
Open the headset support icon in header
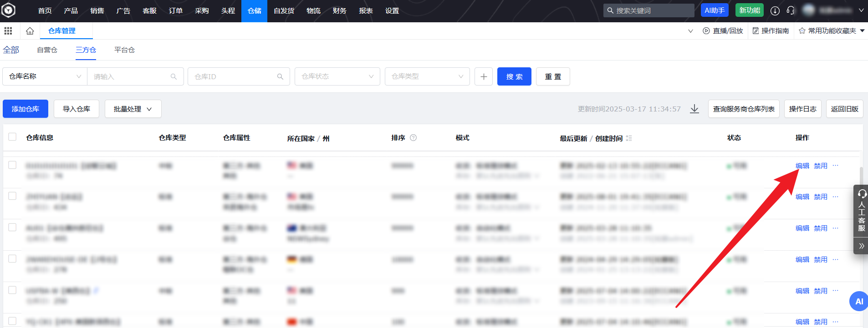tap(791, 10)
